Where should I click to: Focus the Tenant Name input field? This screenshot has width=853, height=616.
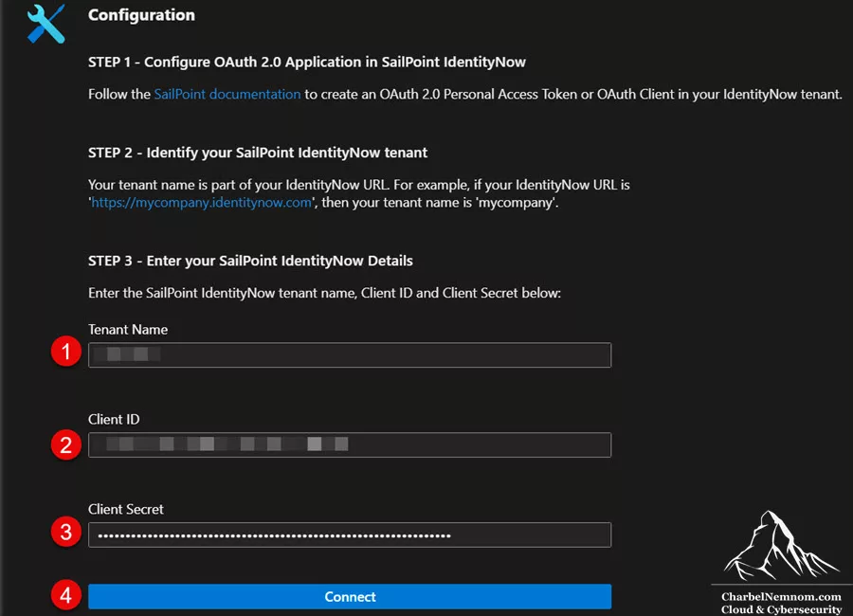coord(350,354)
